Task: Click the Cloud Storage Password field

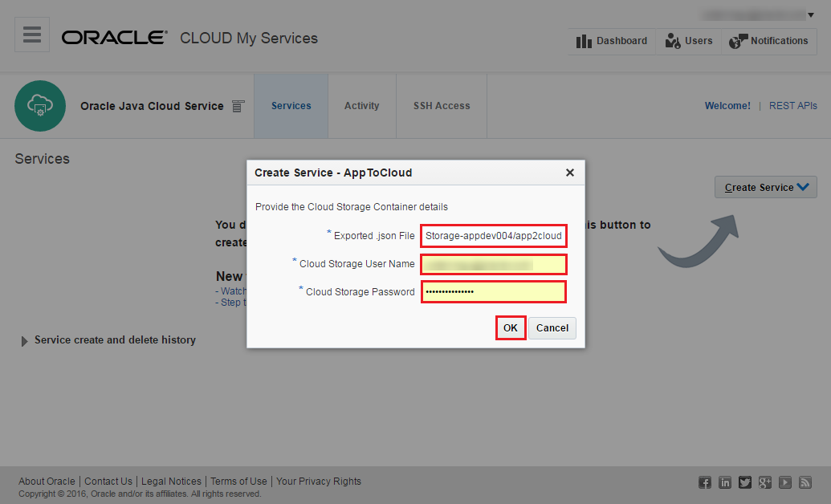Action: (494, 292)
